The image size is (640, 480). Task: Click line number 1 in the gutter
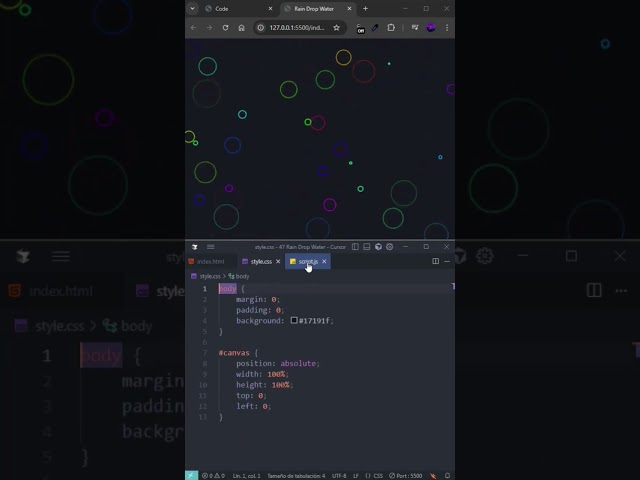(x=205, y=289)
